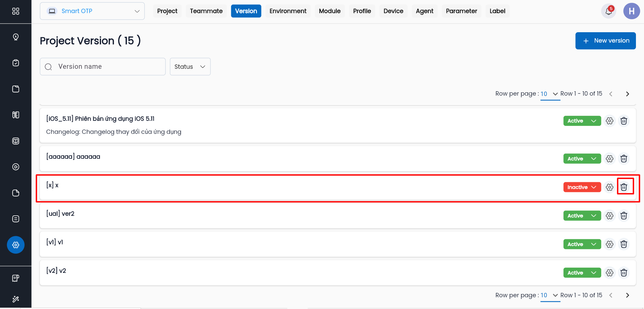Click the magic wand icon in sidebar
This screenshot has height=309, width=644.
(16, 299)
